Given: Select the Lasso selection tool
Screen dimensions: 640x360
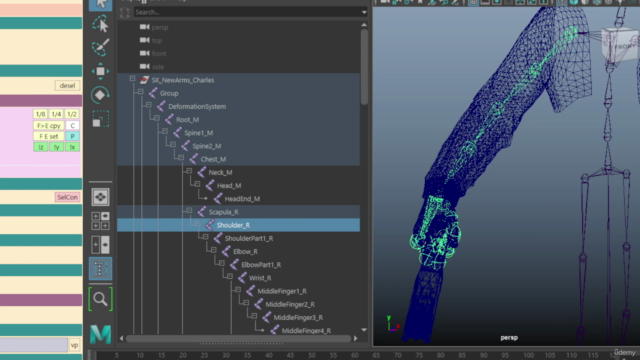Looking at the screenshot, I should click(x=100, y=24).
